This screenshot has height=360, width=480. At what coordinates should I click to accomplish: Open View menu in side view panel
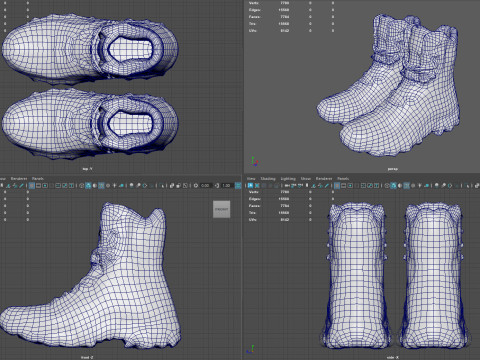(251, 178)
